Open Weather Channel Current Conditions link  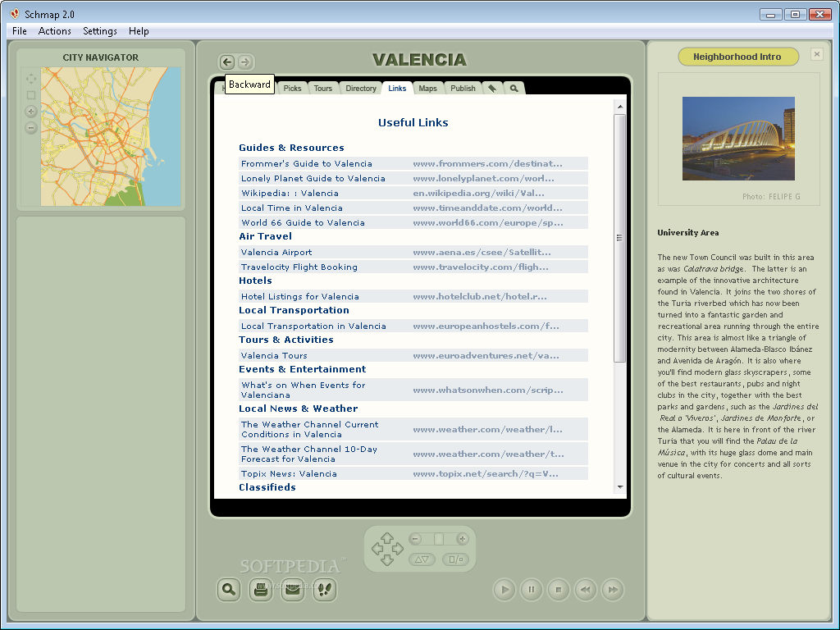coord(309,429)
